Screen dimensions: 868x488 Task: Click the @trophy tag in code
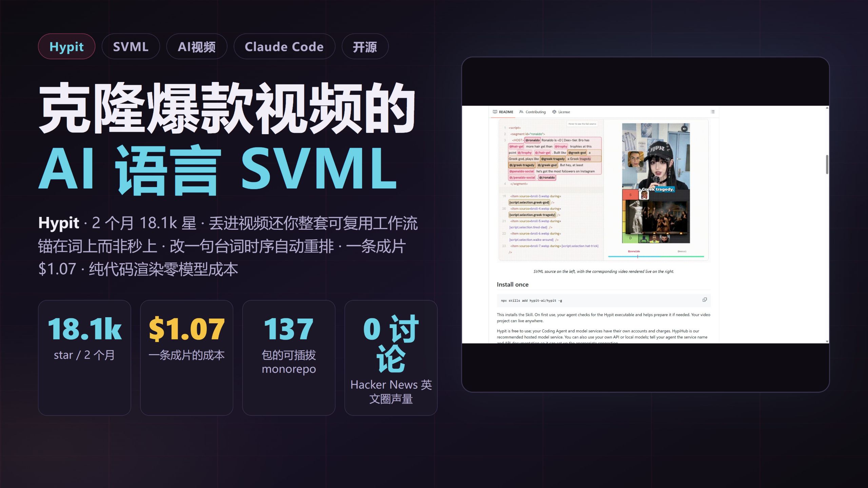coord(561,146)
